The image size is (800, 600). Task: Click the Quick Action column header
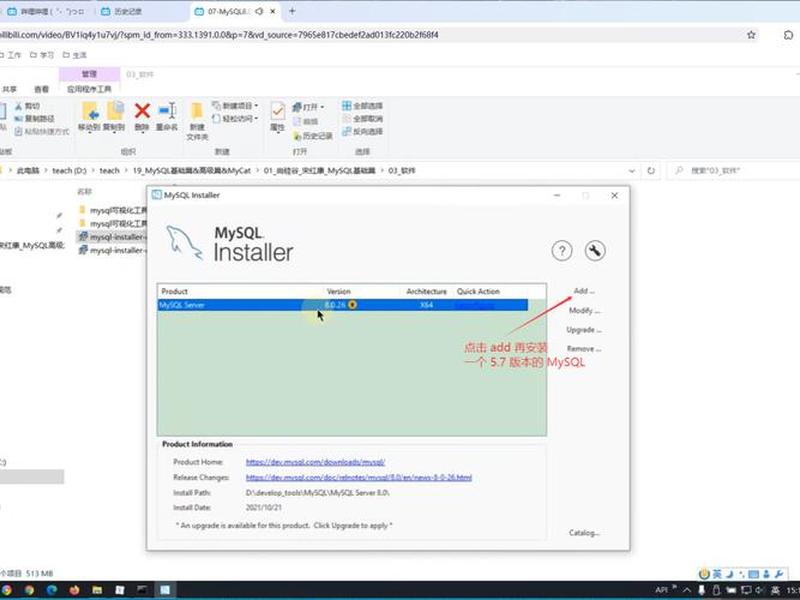point(478,291)
